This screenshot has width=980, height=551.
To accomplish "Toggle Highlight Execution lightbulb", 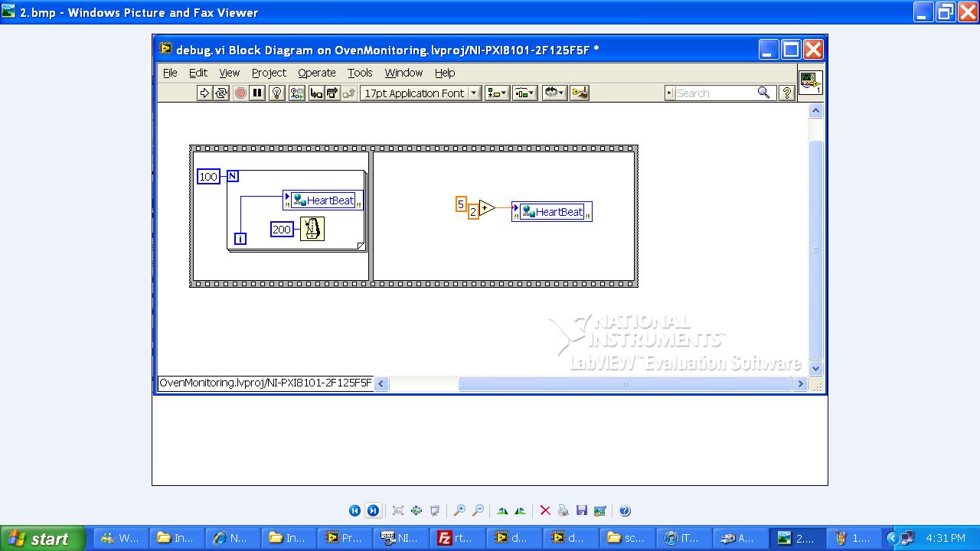I will pyautogui.click(x=277, y=93).
